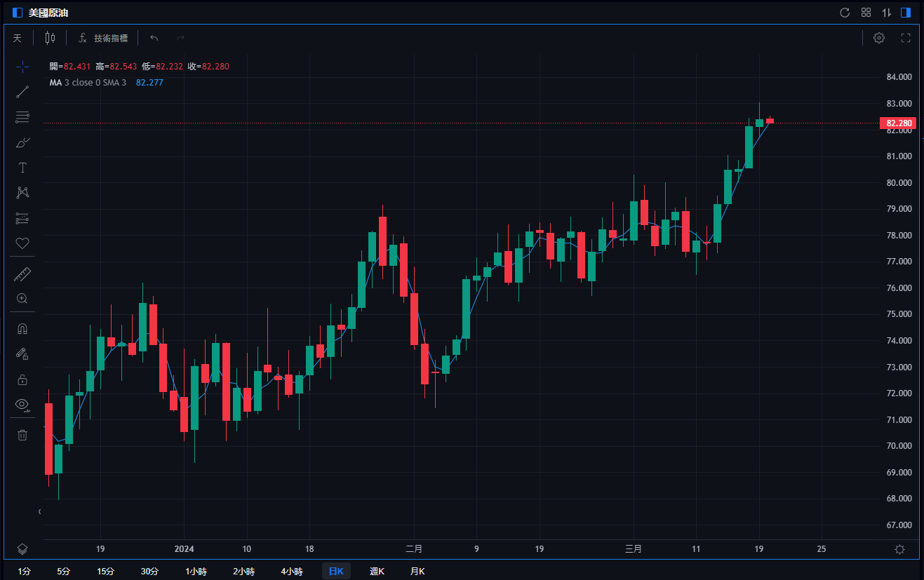The image size is (924, 580).
Task: Click the MA 3 close indicator legend
Action: coord(88,82)
